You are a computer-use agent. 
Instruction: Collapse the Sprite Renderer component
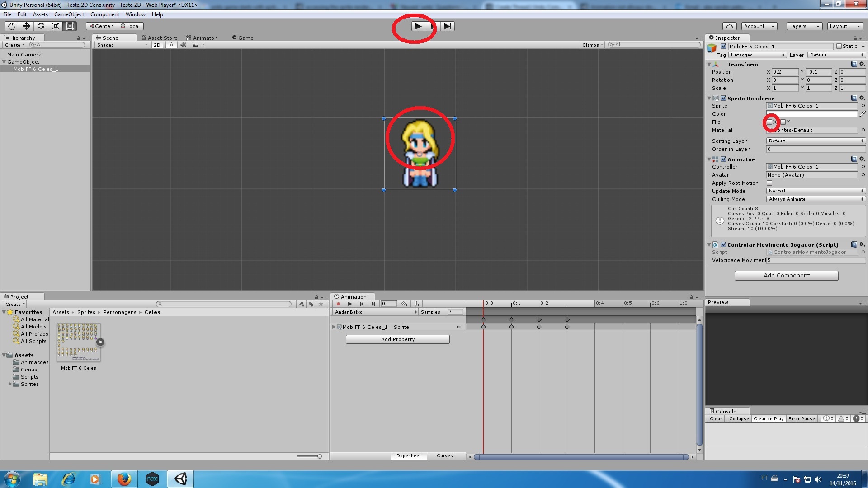tap(708, 98)
